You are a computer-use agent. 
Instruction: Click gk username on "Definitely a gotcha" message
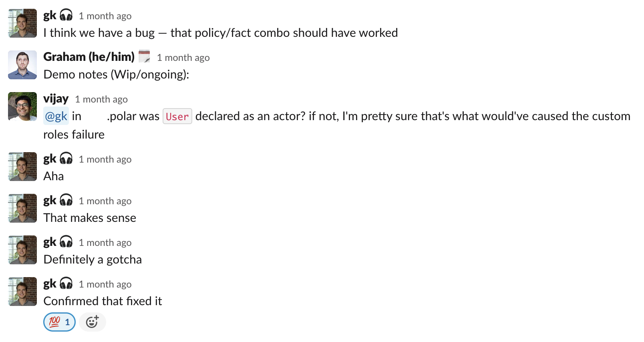click(50, 242)
